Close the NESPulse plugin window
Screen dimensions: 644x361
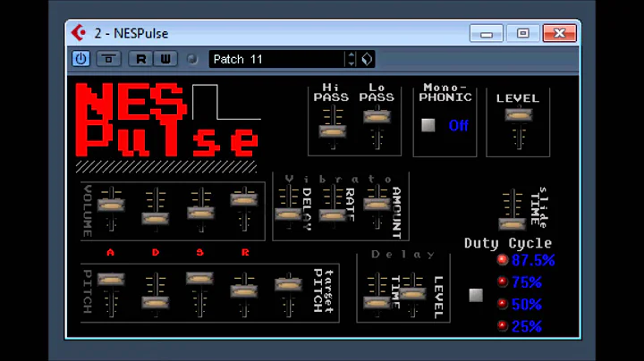tap(560, 33)
